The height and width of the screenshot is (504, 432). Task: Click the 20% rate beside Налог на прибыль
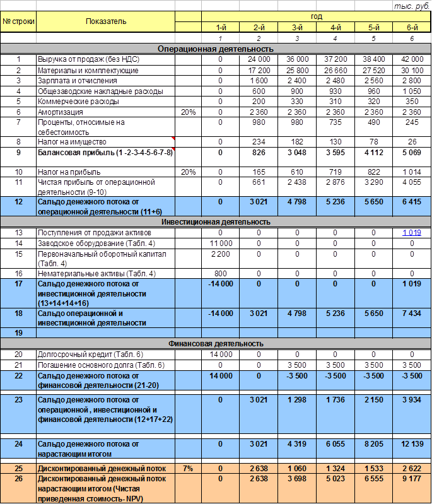click(188, 172)
